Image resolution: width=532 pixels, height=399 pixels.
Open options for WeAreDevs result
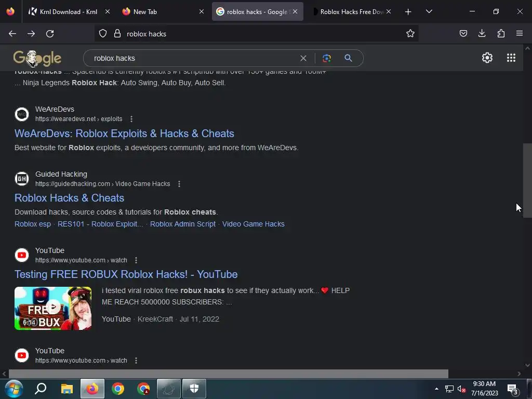tap(131, 119)
